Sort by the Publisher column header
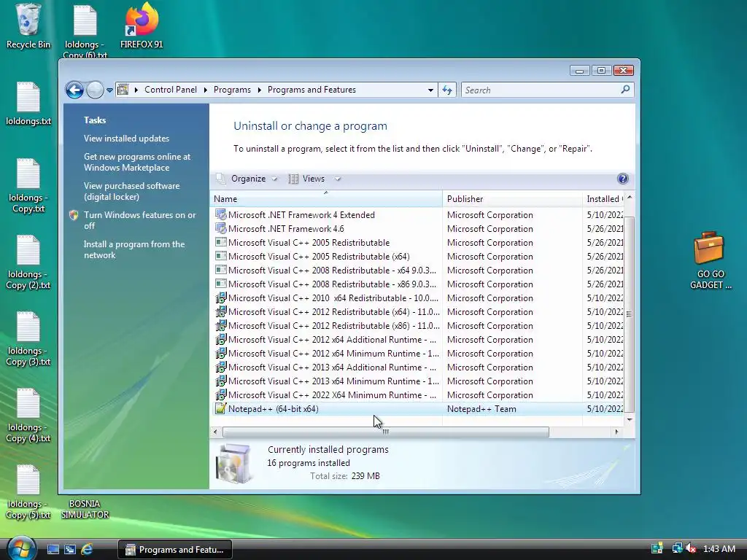 coord(512,199)
